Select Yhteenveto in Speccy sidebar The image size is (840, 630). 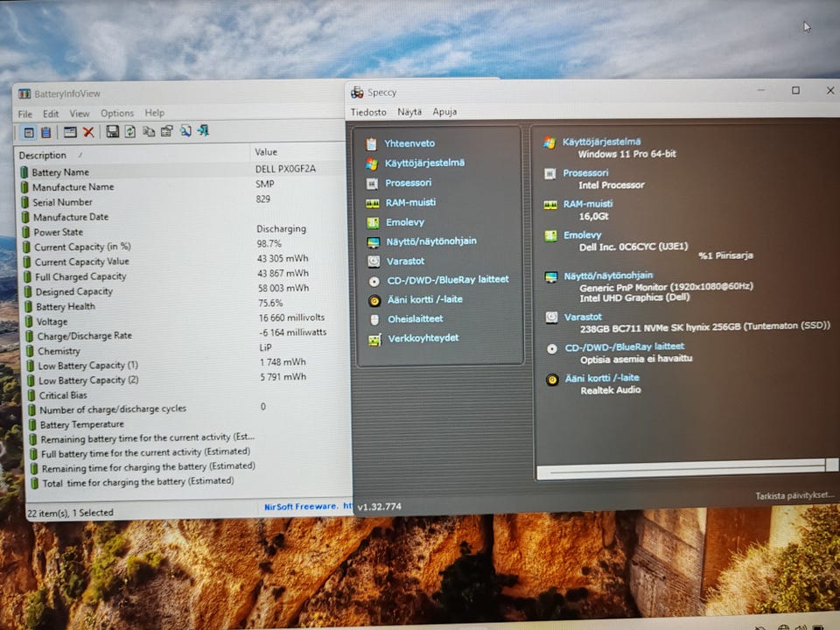point(409,143)
